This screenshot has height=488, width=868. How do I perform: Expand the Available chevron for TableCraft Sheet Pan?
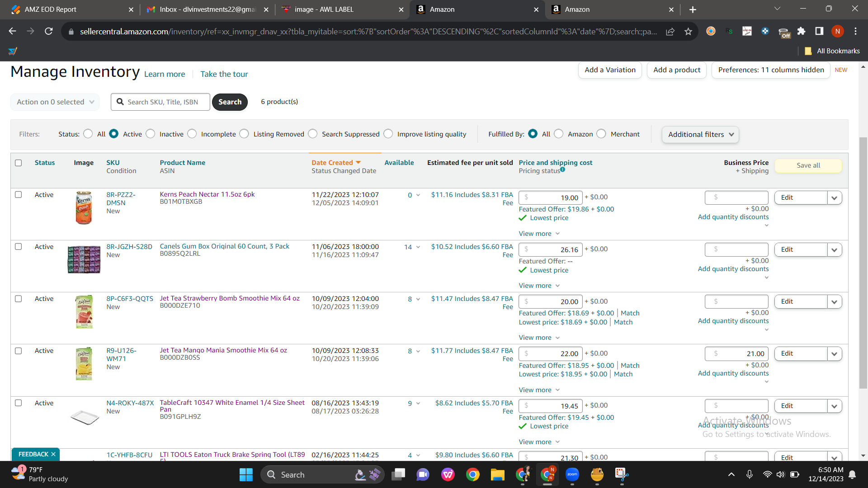pos(418,403)
